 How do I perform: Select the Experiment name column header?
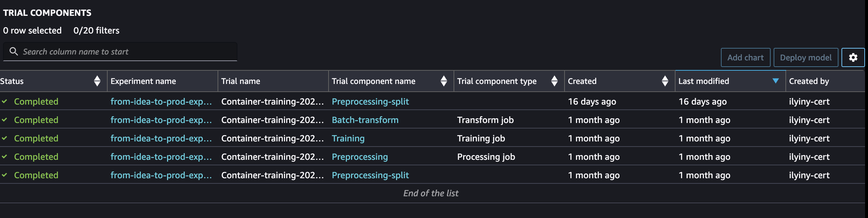143,81
